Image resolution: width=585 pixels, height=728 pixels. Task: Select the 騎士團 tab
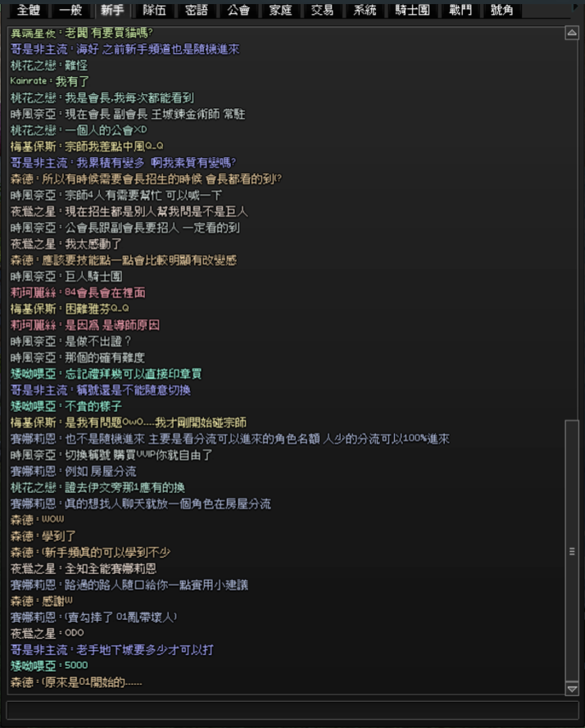click(412, 10)
